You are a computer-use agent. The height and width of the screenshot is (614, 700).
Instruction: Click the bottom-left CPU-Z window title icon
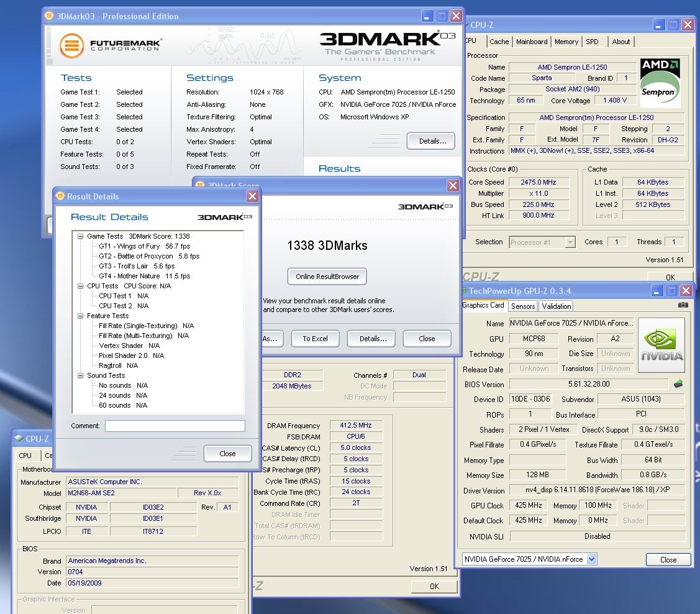tap(19, 439)
